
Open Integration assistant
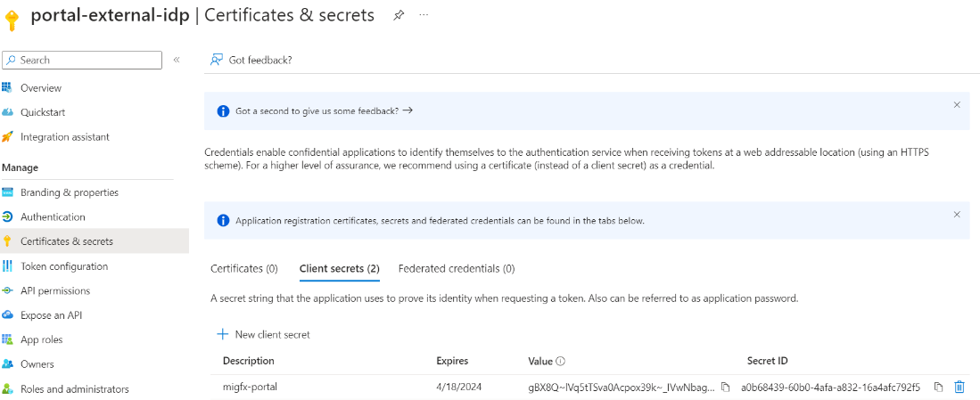65,136
